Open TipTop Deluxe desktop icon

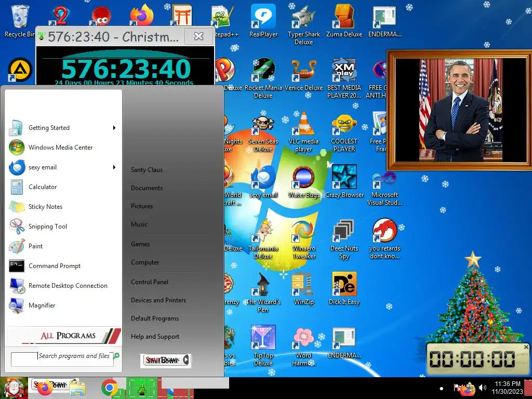pyautogui.click(x=263, y=346)
